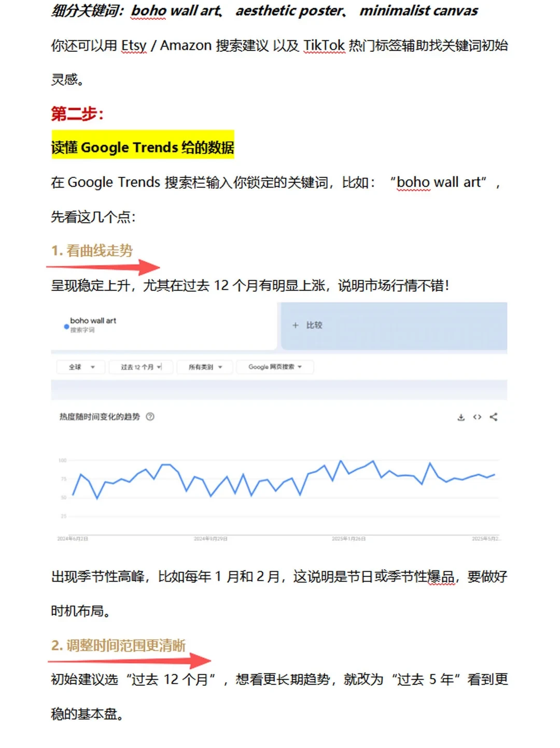Click the download icon above the trend chart
The image size is (560, 748).
pyautogui.click(x=461, y=417)
